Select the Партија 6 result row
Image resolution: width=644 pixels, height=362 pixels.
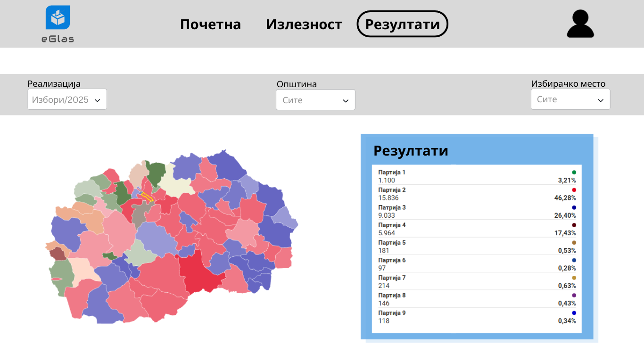pos(477,264)
